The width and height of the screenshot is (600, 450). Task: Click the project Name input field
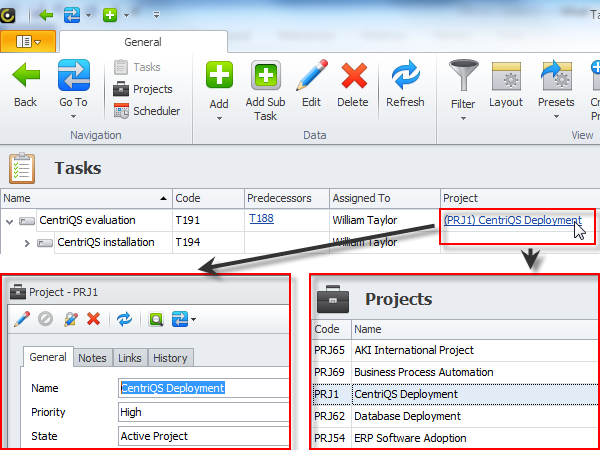(200, 388)
